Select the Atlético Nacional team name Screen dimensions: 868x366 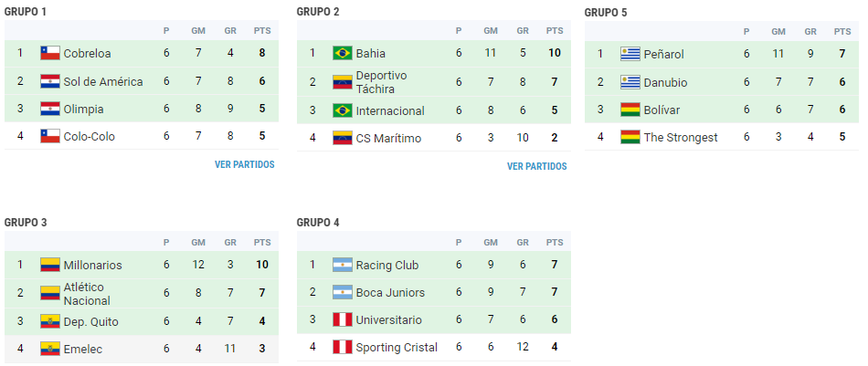pos(87,294)
